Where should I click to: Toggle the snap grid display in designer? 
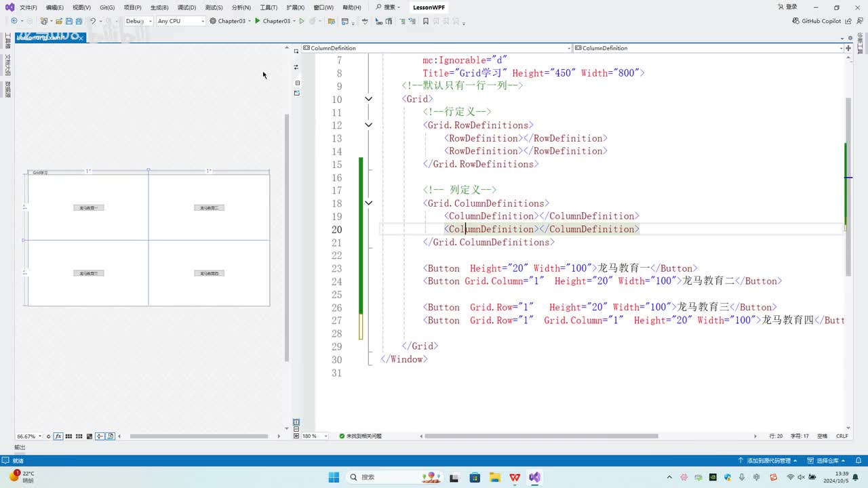pos(68,436)
